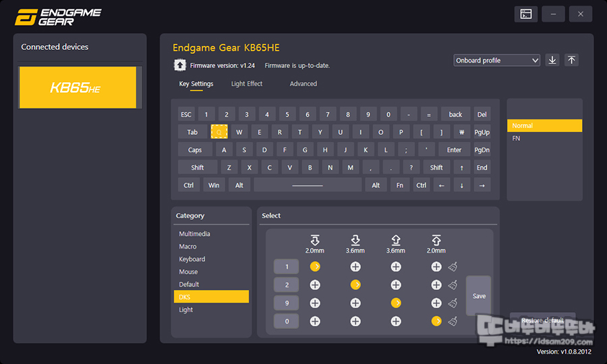Add row 0 action at first 2.0mm column
The height and width of the screenshot is (364, 607).
tap(315, 321)
